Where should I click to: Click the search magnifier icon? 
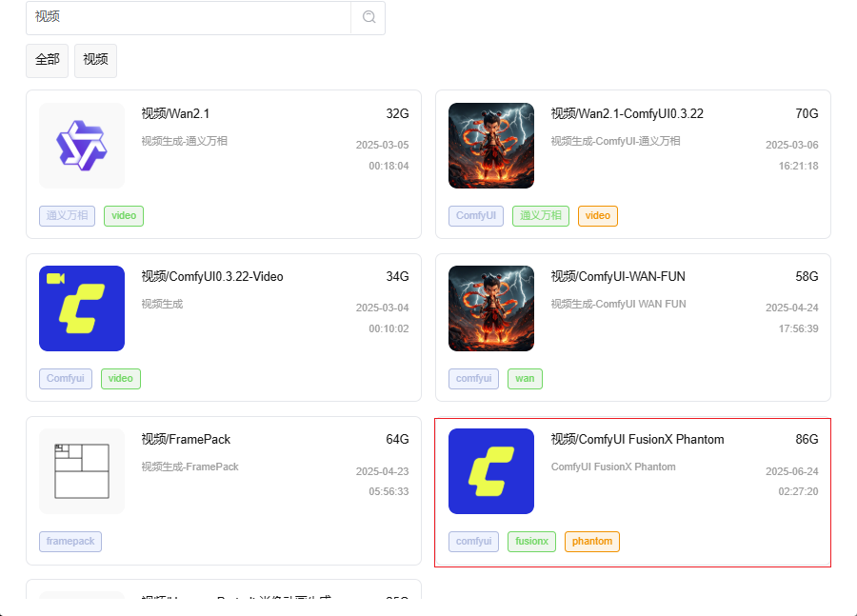click(x=369, y=17)
